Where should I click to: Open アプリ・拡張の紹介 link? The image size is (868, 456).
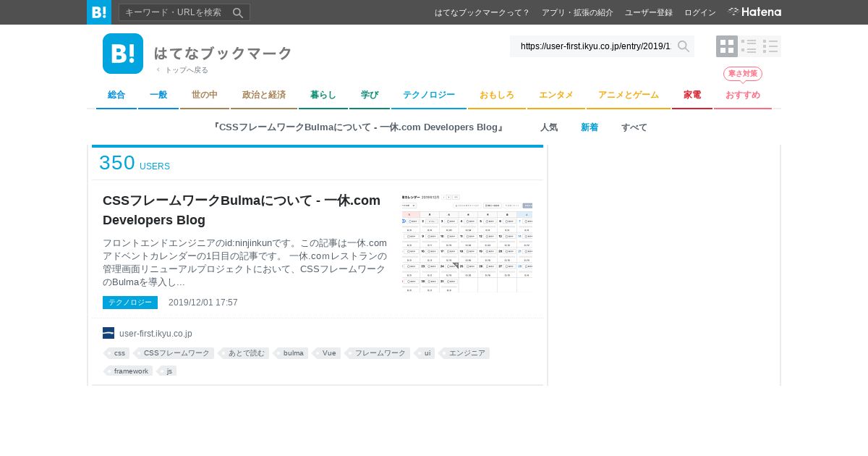coord(577,12)
